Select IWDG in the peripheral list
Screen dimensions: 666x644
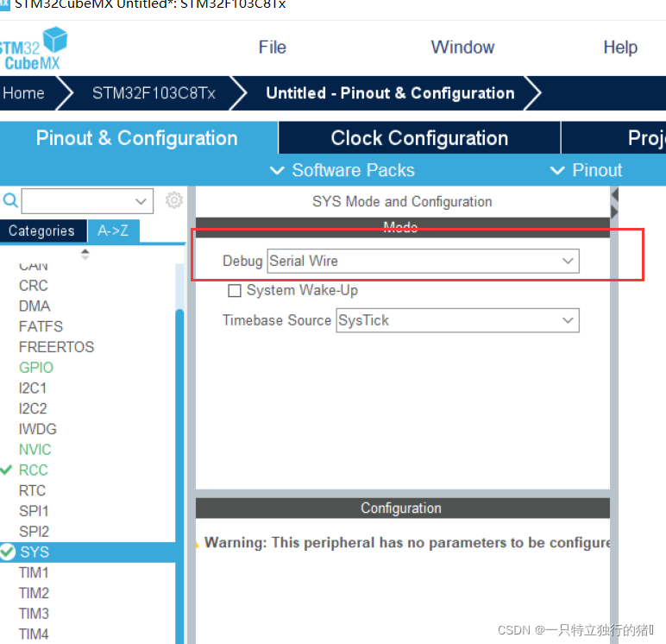pos(38,429)
